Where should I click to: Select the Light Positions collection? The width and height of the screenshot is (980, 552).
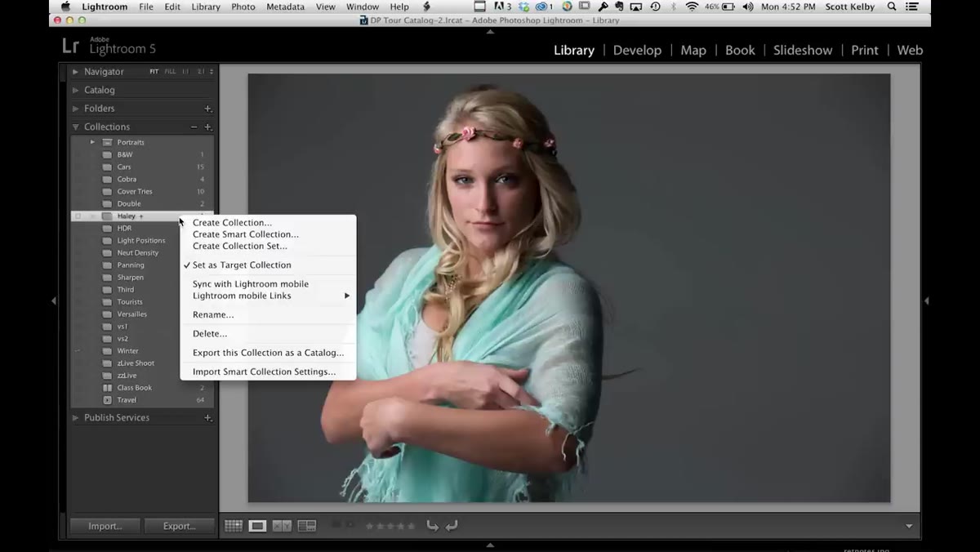click(142, 240)
